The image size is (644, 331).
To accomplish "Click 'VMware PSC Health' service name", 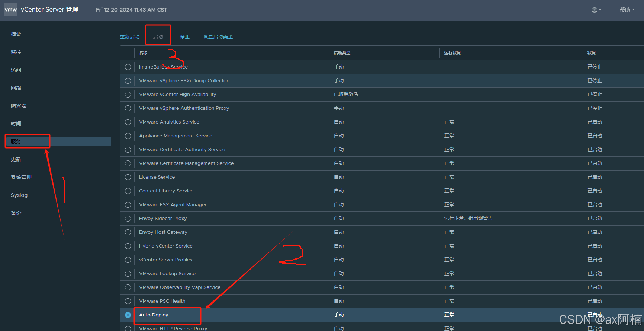I will tap(162, 301).
